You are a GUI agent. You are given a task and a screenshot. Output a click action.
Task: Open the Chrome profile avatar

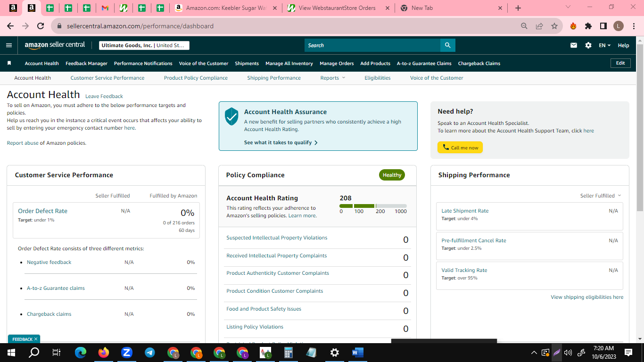point(619,26)
